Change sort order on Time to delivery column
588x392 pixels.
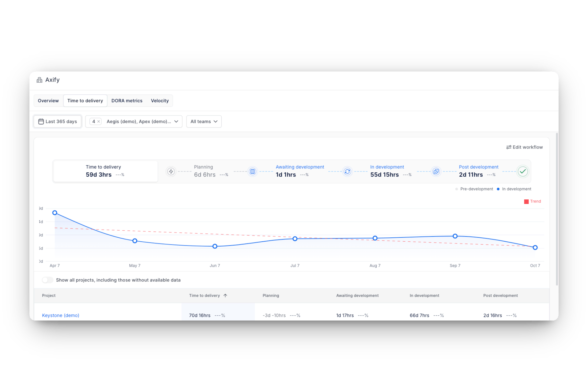pos(225,295)
